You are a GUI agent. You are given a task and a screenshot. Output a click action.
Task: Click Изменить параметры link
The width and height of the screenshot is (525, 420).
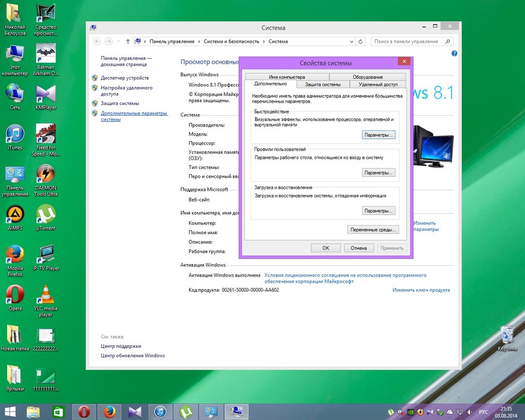426,226
